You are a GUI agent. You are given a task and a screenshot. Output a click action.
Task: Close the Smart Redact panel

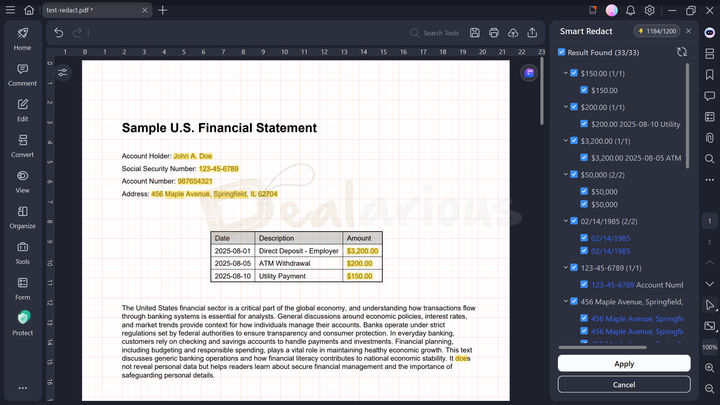[688, 31]
